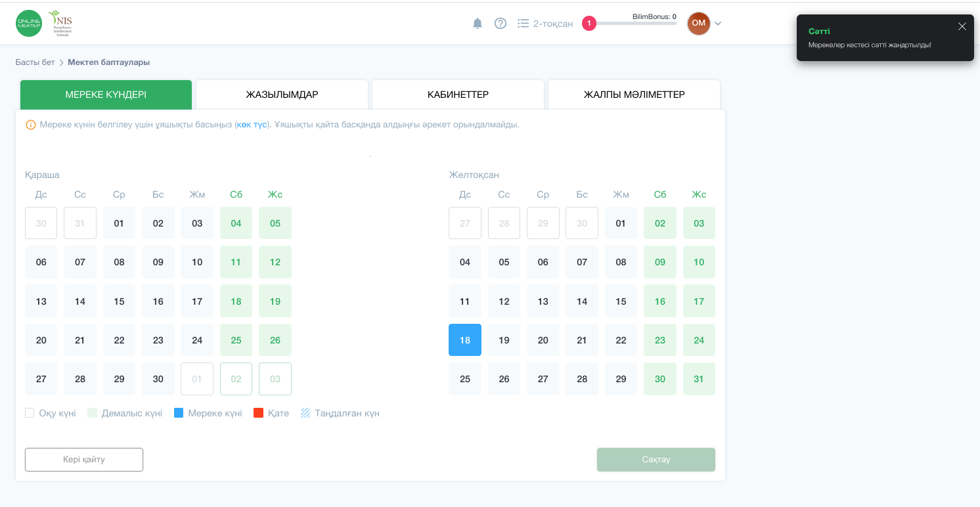Mark December 01 as holiday
This screenshot has height=507, width=980.
pos(621,223)
